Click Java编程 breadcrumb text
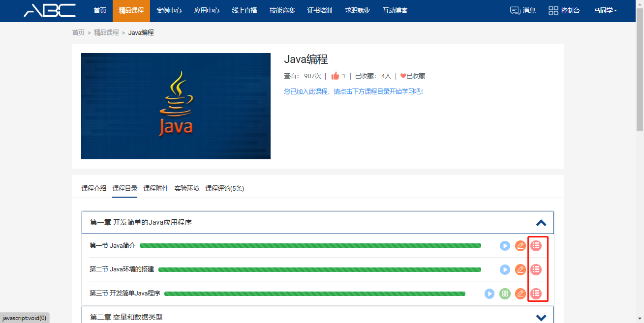 (x=141, y=32)
